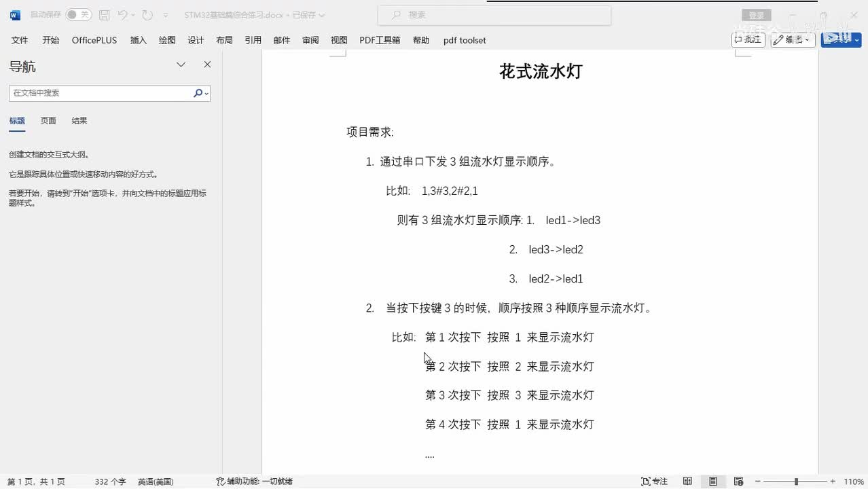Image resolution: width=868 pixels, height=489 pixels.
Task: Switch to Read Mode view icon
Action: point(688,482)
